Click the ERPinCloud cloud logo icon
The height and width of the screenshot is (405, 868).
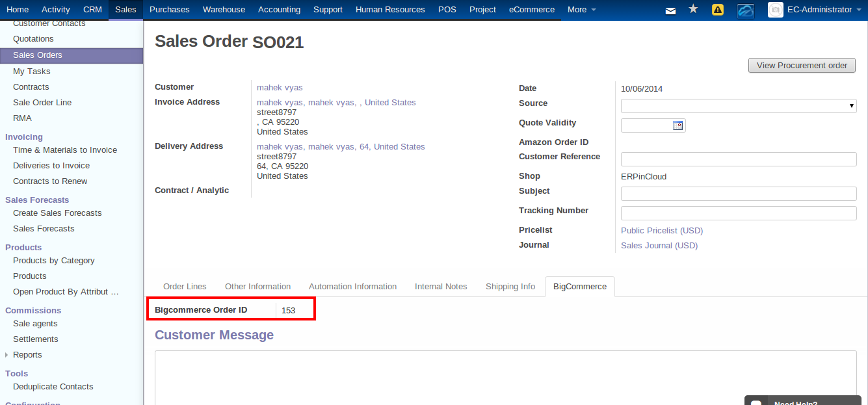745,10
